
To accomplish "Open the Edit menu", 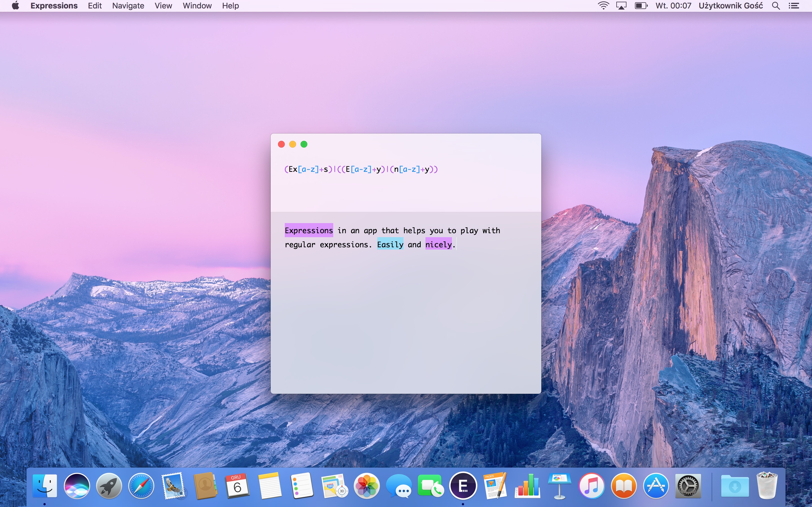I will pyautogui.click(x=95, y=6).
